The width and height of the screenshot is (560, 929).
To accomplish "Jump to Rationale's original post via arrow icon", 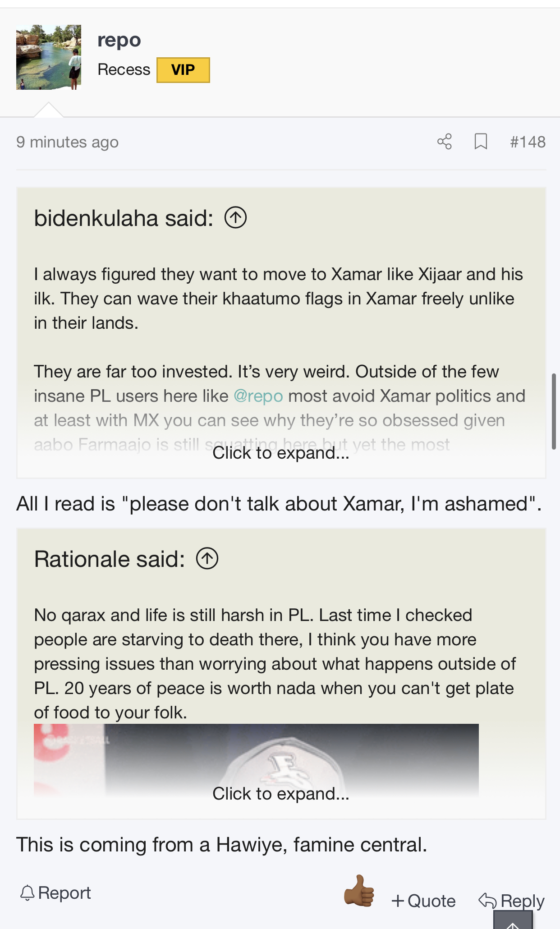I will pyautogui.click(x=207, y=559).
